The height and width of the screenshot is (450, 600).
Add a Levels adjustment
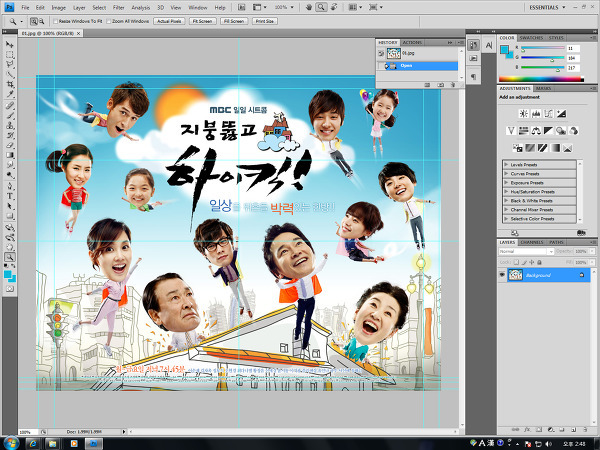[x=536, y=114]
